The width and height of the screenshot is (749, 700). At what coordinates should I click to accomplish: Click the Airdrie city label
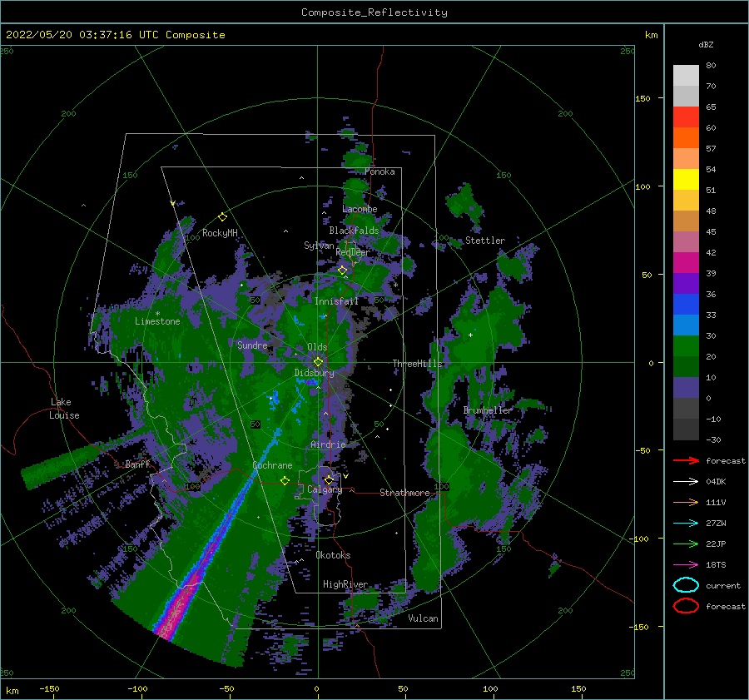[328, 444]
